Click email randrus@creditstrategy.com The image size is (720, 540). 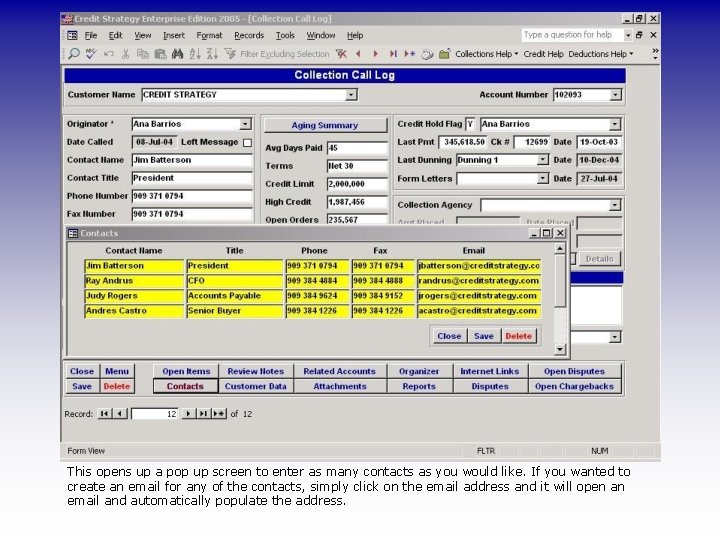479,281
